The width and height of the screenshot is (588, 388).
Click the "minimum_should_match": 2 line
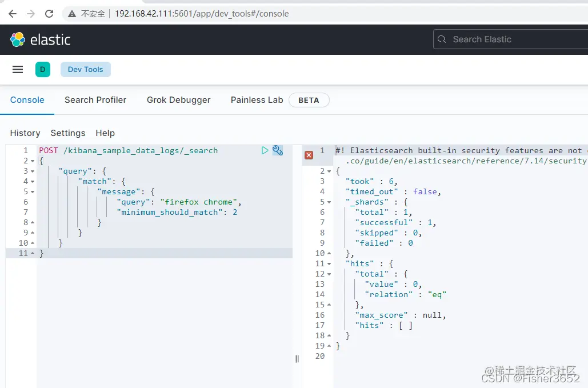177,212
